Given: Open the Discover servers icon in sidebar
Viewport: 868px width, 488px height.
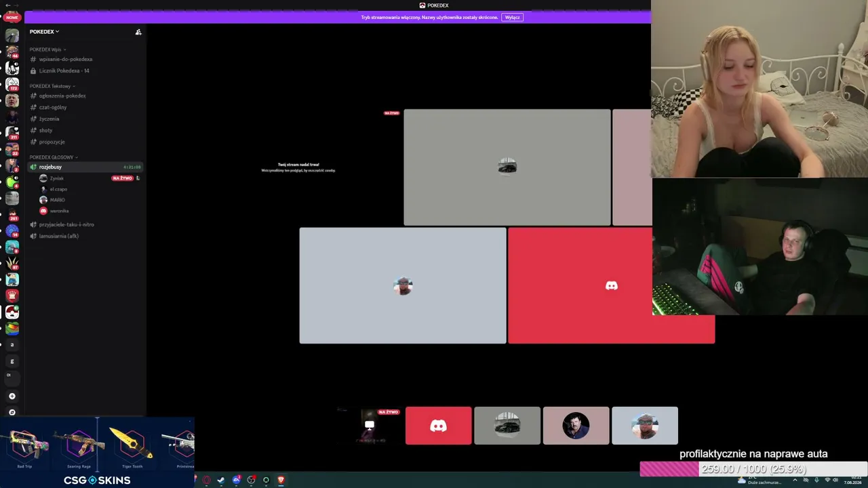Looking at the screenshot, I should click(x=12, y=412).
